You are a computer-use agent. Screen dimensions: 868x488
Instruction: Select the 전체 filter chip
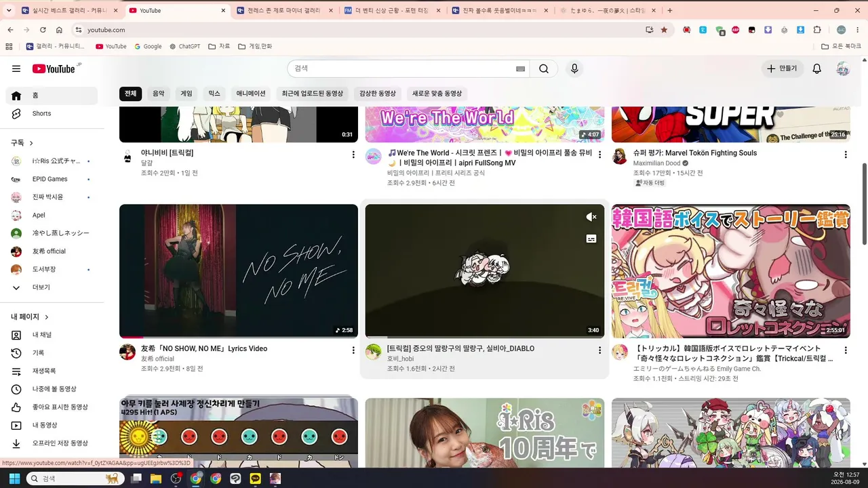pyautogui.click(x=130, y=94)
